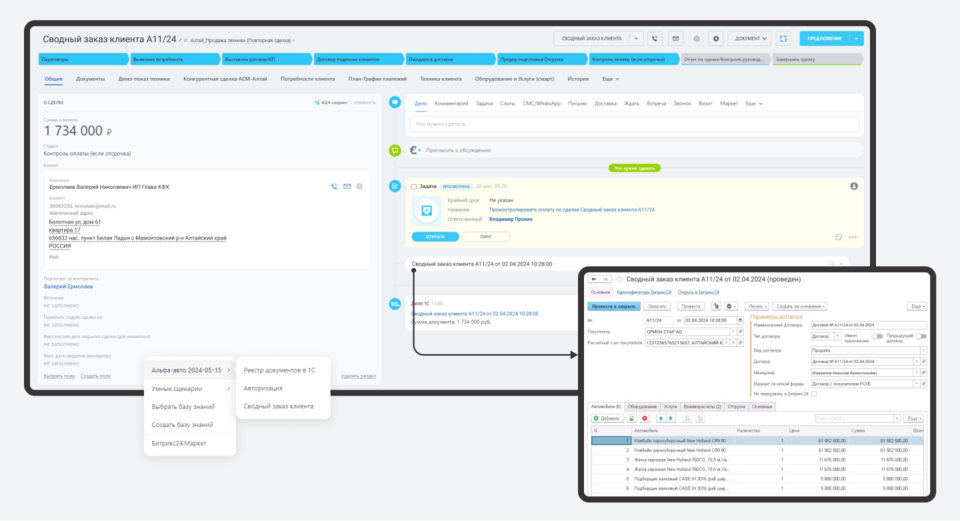960x521 pixels.
Task: Click the red delete row icon in table toolbar
Action: [x=645, y=418]
